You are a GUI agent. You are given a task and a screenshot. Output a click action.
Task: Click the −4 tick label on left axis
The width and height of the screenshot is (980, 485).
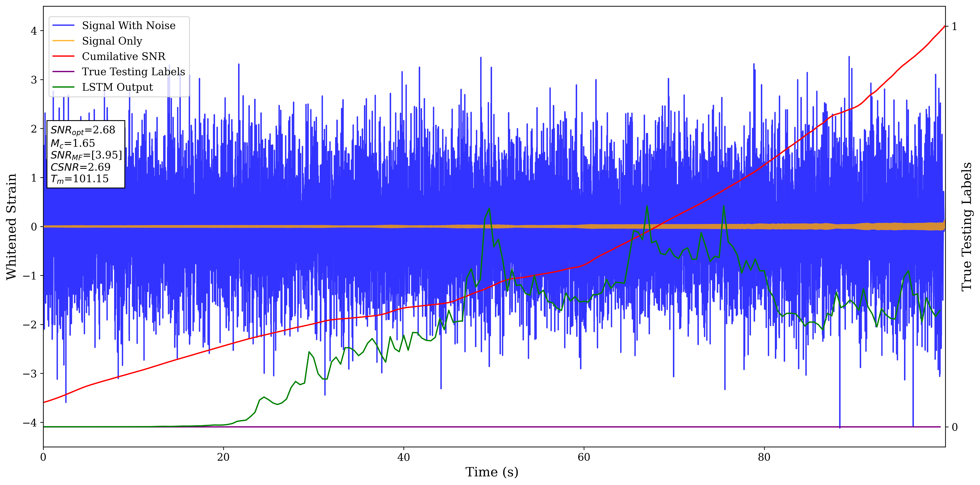(x=30, y=423)
